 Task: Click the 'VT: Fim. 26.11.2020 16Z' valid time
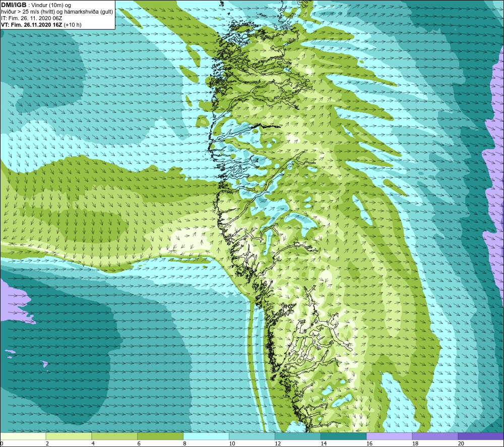pyautogui.click(x=32, y=25)
